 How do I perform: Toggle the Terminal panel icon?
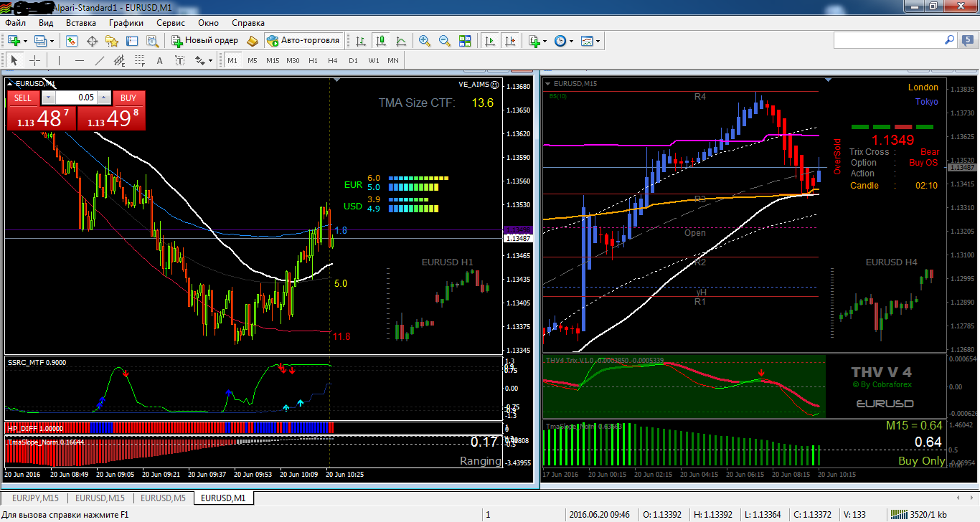point(133,41)
